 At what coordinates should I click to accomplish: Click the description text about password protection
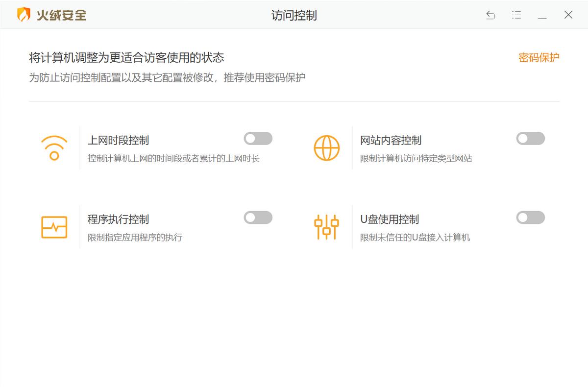point(167,76)
